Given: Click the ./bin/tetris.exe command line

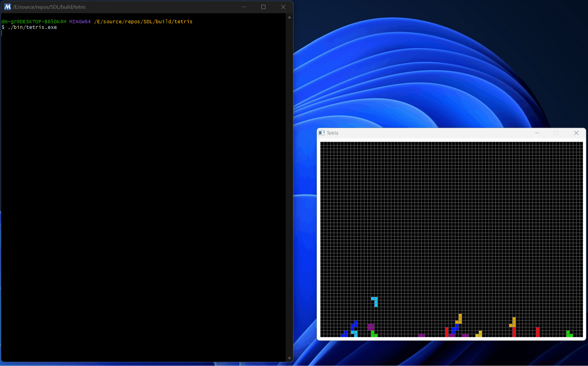Looking at the screenshot, I should click(x=32, y=27).
